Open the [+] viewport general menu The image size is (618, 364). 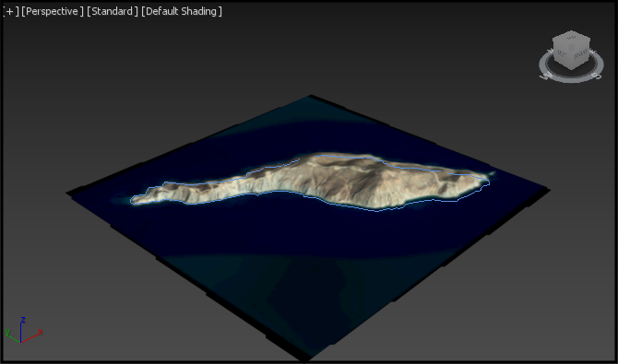(11, 11)
